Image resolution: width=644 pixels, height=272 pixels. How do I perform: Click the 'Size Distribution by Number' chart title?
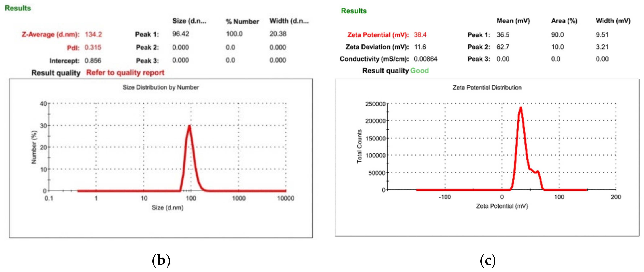(160, 87)
